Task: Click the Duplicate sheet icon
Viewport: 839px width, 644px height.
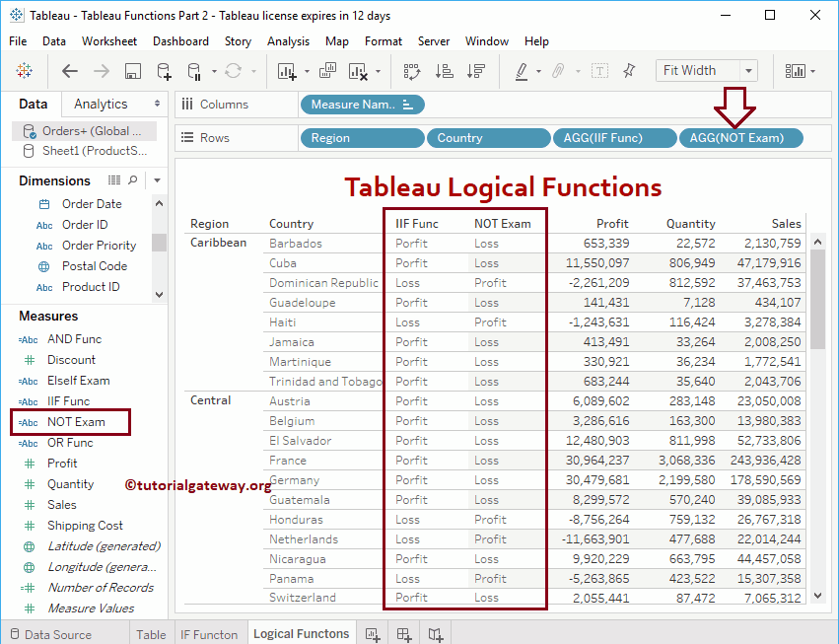Action: (327, 71)
